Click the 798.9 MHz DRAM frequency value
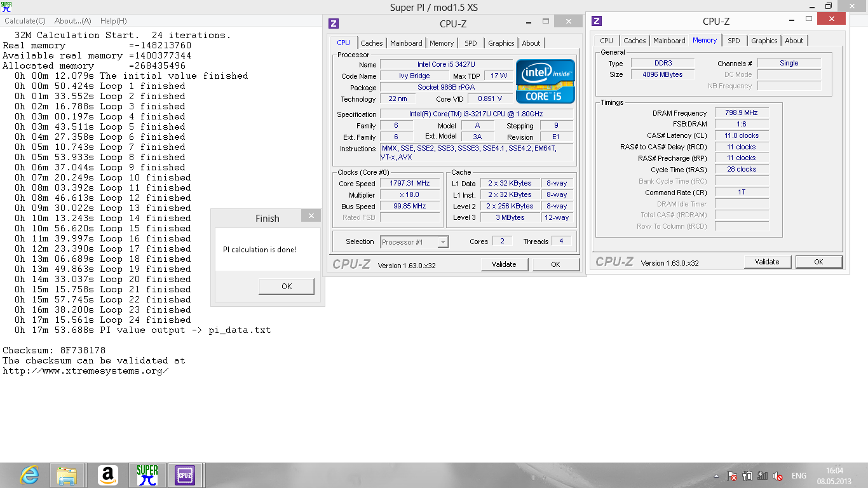This screenshot has width=868, height=488. tap(742, 113)
